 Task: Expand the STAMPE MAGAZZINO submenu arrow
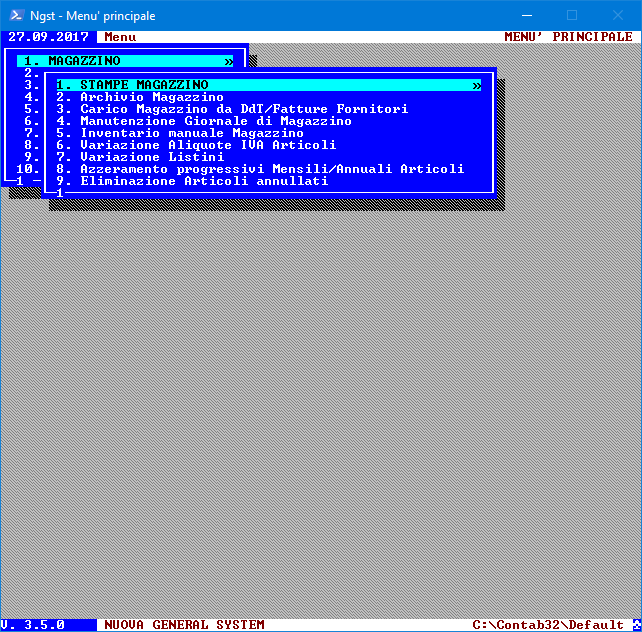point(477,85)
